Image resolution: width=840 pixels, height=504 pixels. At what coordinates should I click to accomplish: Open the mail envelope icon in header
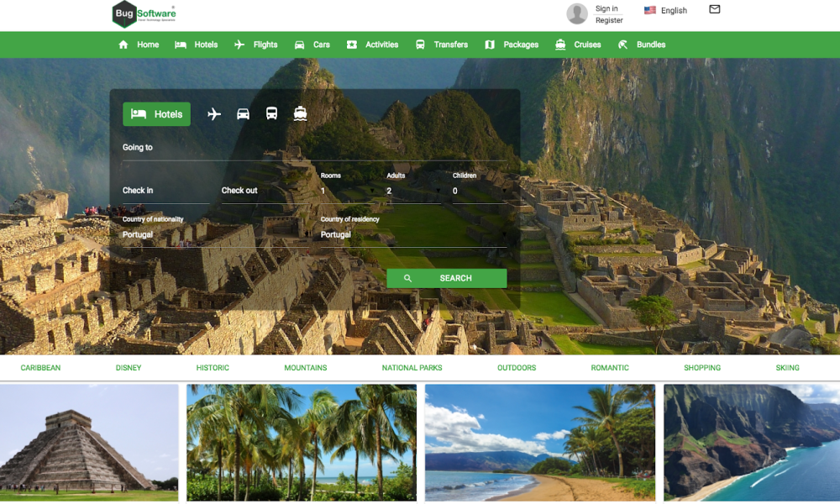coord(715,10)
